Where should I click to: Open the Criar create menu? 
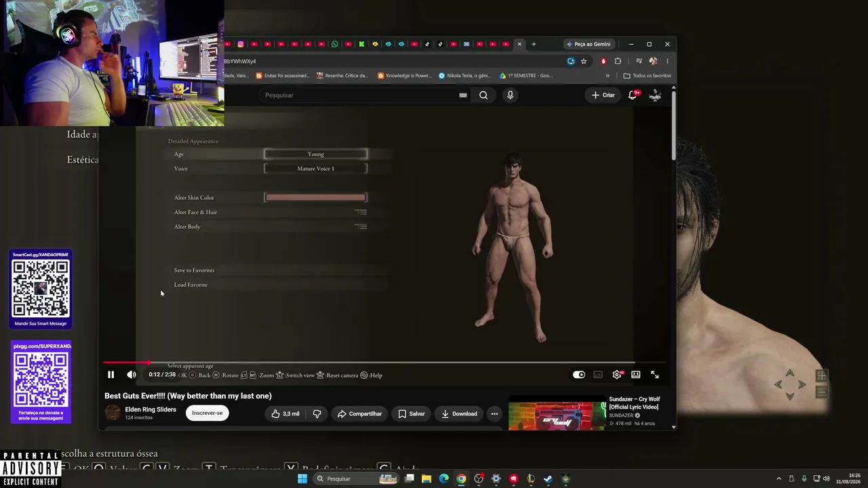(x=603, y=95)
